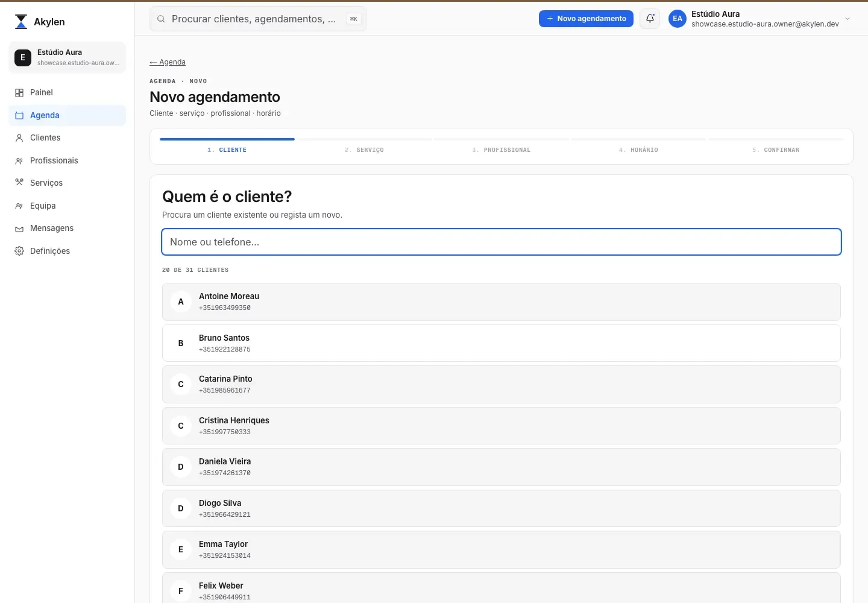Viewport: 868px width, 603px height.
Task: Click the Equipa team icon
Action: pos(19,206)
